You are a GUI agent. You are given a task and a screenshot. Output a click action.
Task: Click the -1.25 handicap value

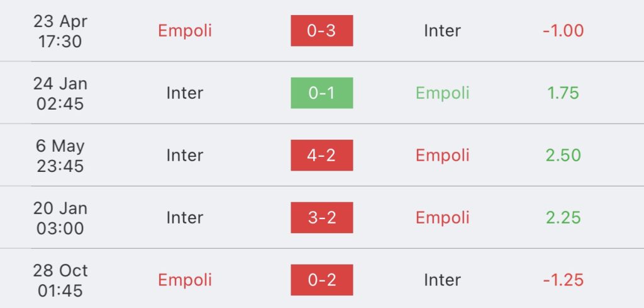coord(563,280)
